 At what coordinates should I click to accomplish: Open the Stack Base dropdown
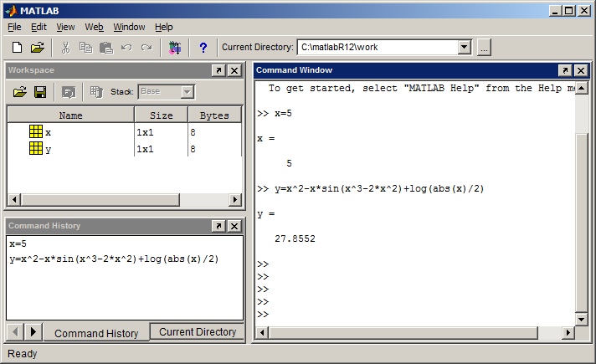coord(187,92)
